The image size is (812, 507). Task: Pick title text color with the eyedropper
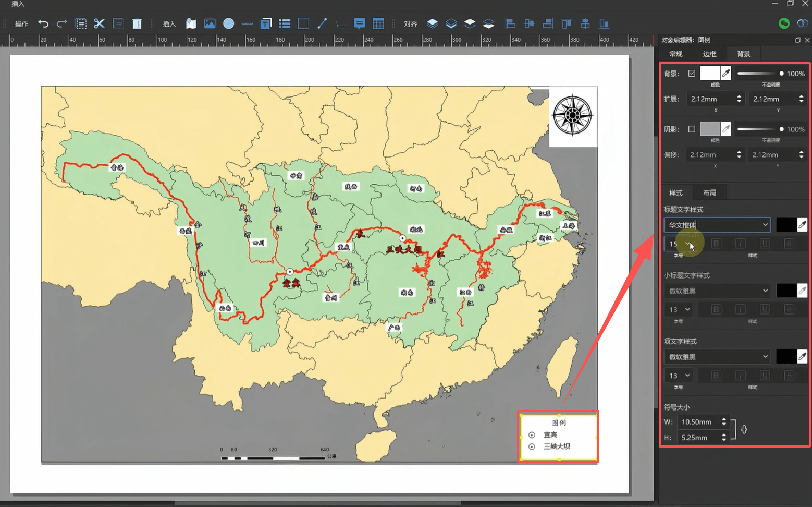(802, 225)
